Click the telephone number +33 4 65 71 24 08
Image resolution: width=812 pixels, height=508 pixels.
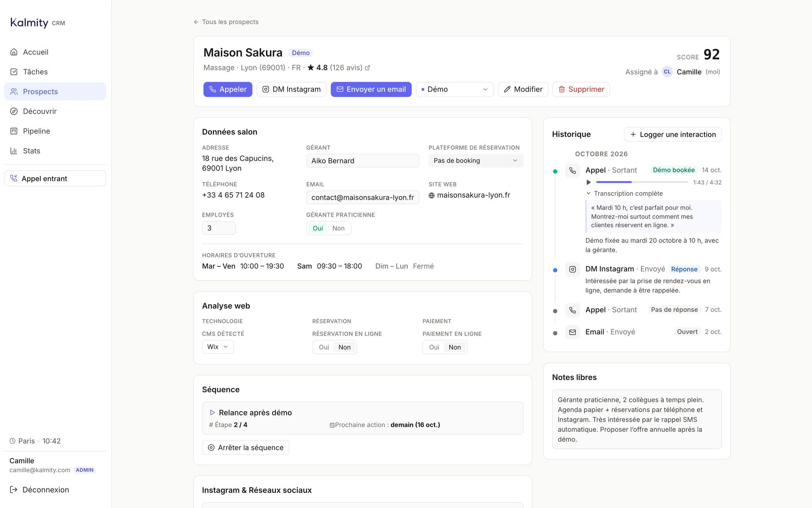coord(233,195)
